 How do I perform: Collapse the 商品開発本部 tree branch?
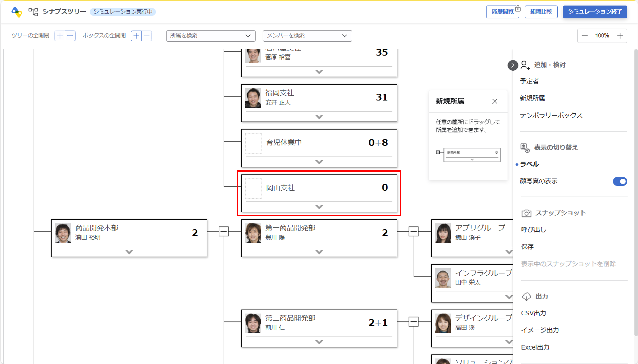223,231
